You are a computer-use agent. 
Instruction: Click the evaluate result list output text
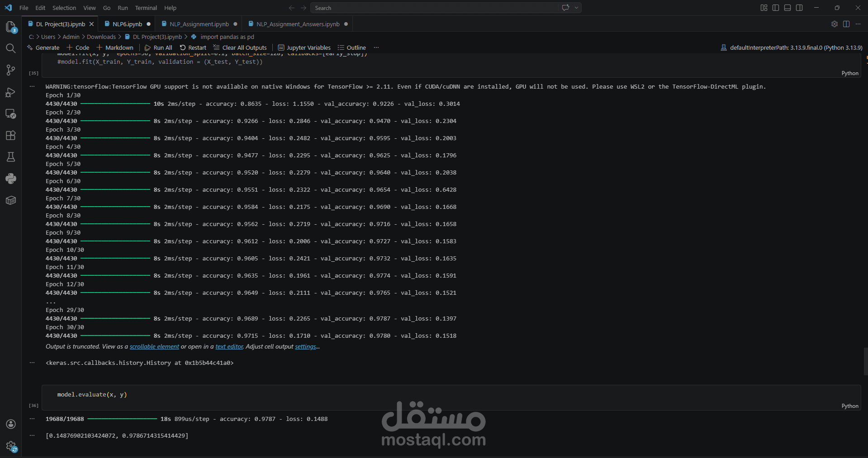click(117, 436)
